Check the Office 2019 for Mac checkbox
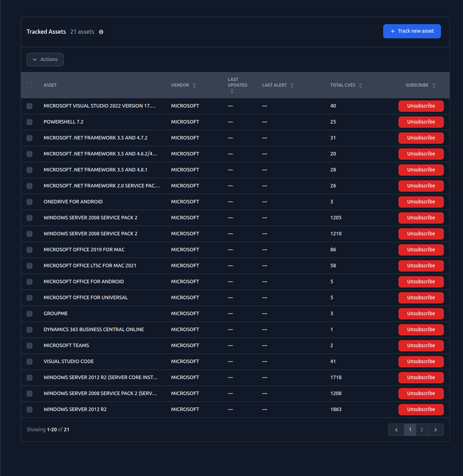The width and height of the screenshot is (463, 476). pos(29,250)
